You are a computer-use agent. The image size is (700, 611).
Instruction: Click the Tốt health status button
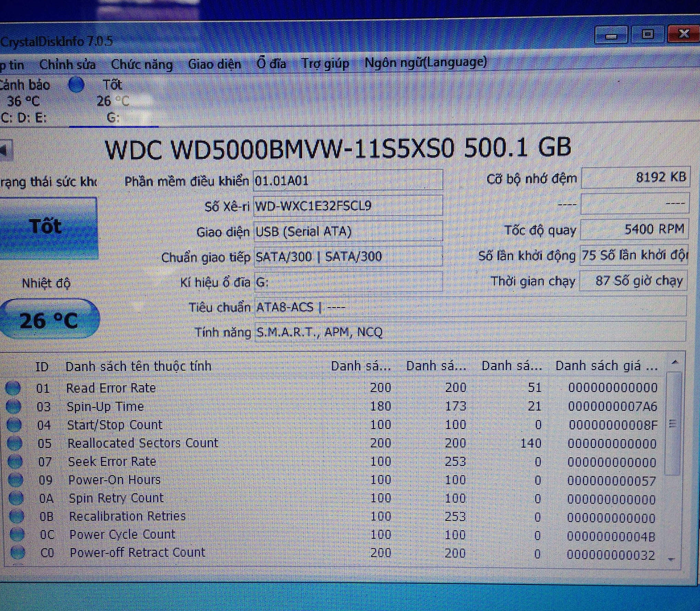click(48, 228)
